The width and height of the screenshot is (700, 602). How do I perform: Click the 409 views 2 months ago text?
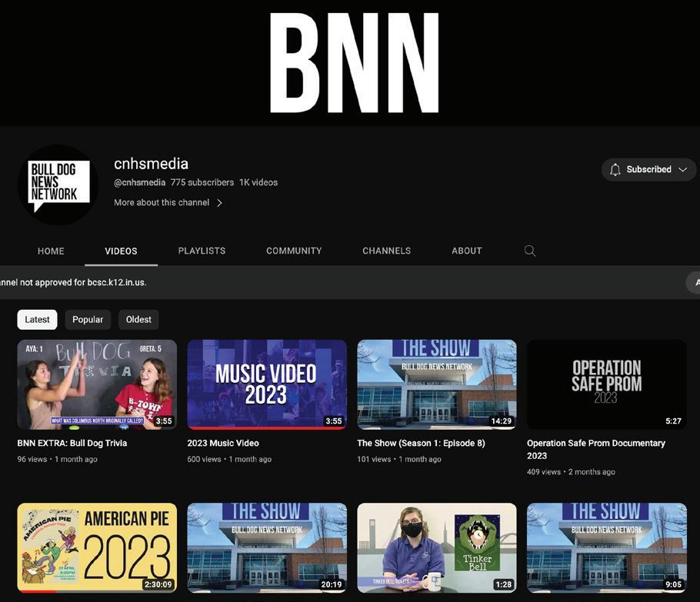[x=571, y=472]
